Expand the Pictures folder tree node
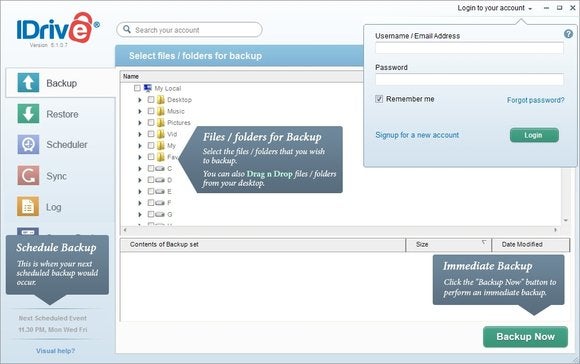580x364 pixels. [140, 123]
